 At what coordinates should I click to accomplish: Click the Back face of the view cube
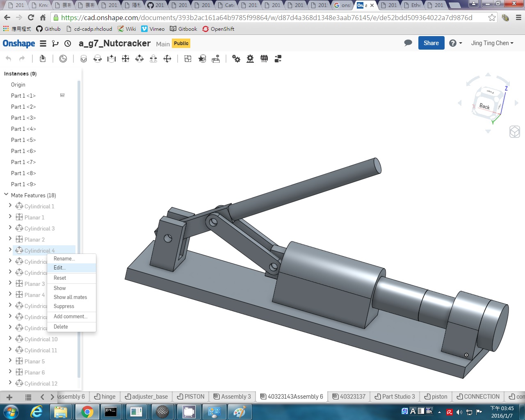click(484, 106)
